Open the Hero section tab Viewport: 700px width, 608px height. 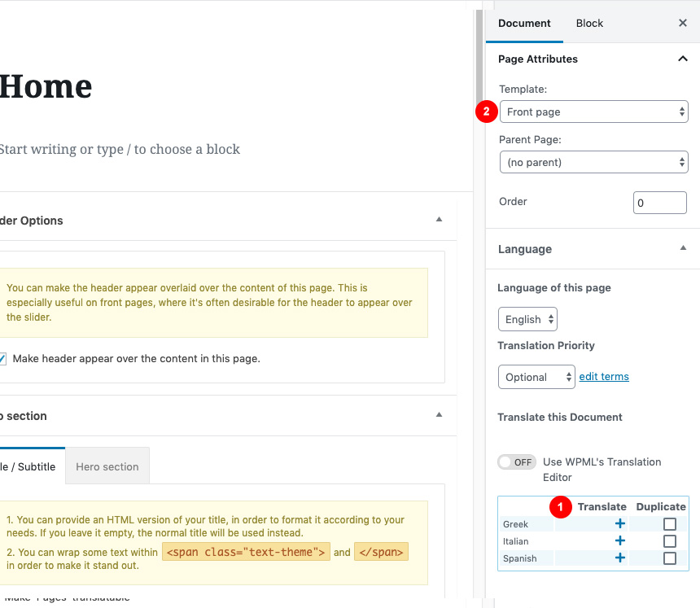(x=107, y=466)
